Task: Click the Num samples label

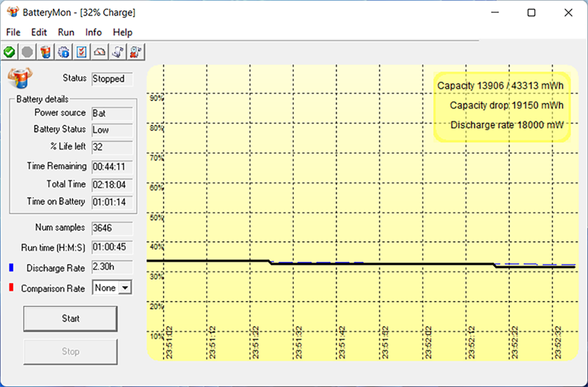Action: [60, 227]
